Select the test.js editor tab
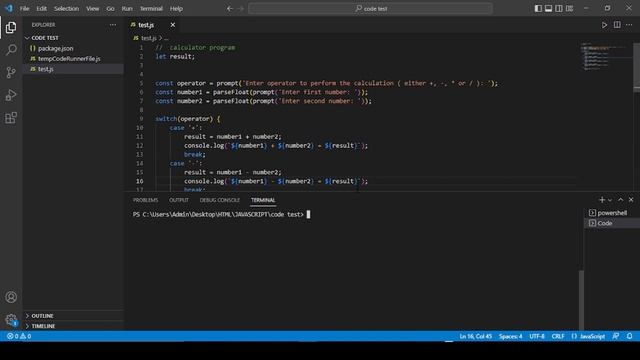This screenshot has height=360, width=640. [x=153, y=25]
